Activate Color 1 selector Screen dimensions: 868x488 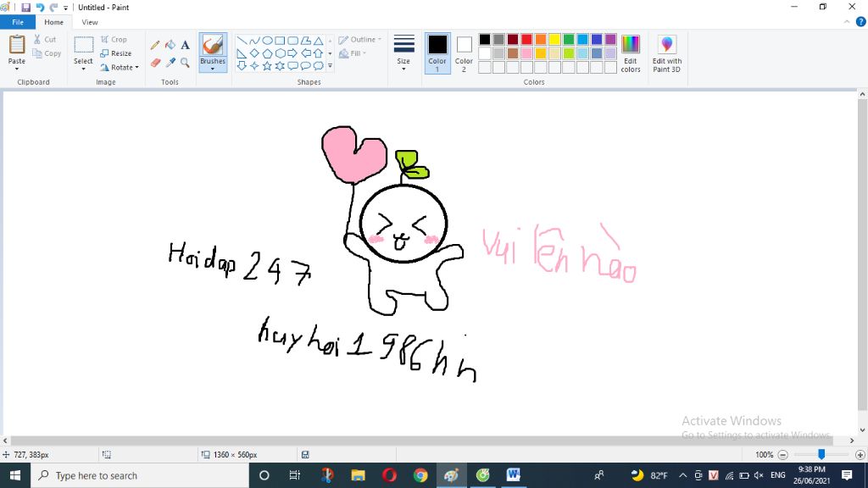click(437, 53)
